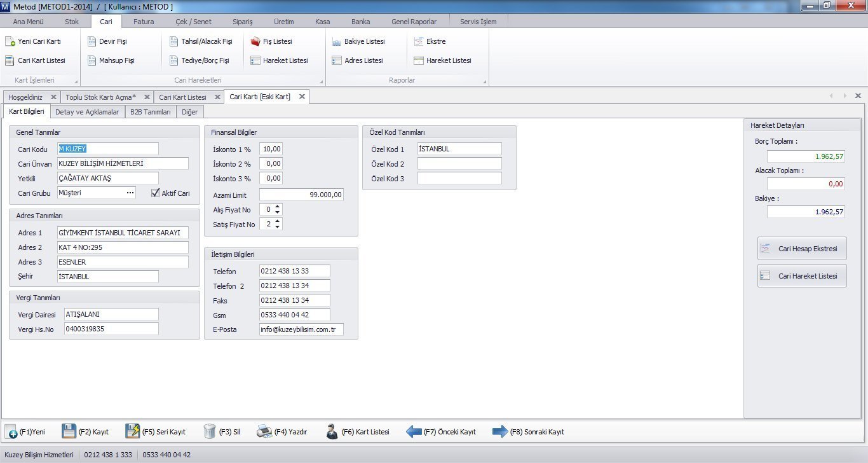Switch to the Fatura ribbon tab

pyautogui.click(x=144, y=21)
